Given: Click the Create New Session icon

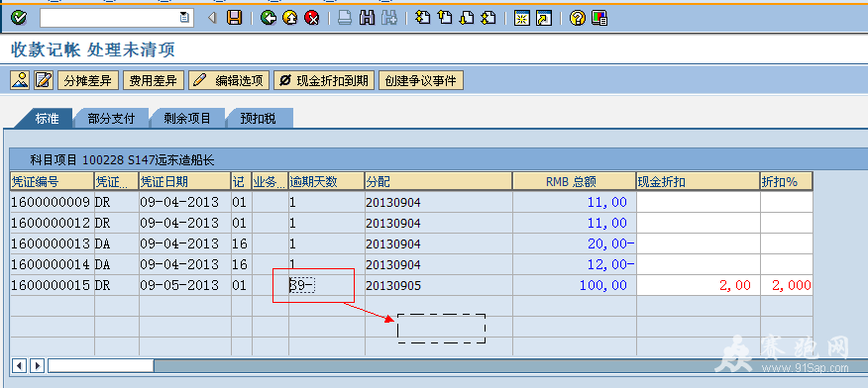Looking at the screenshot, I should pyautogui.click(x=521, y=18).
